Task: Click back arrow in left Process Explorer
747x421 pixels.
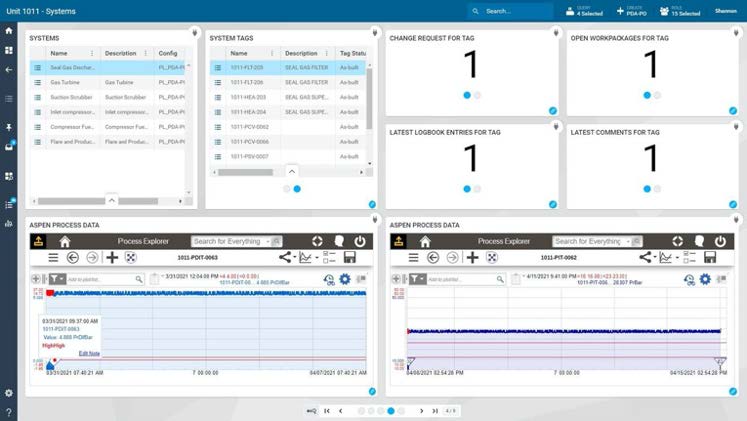Action: [72, 258]
